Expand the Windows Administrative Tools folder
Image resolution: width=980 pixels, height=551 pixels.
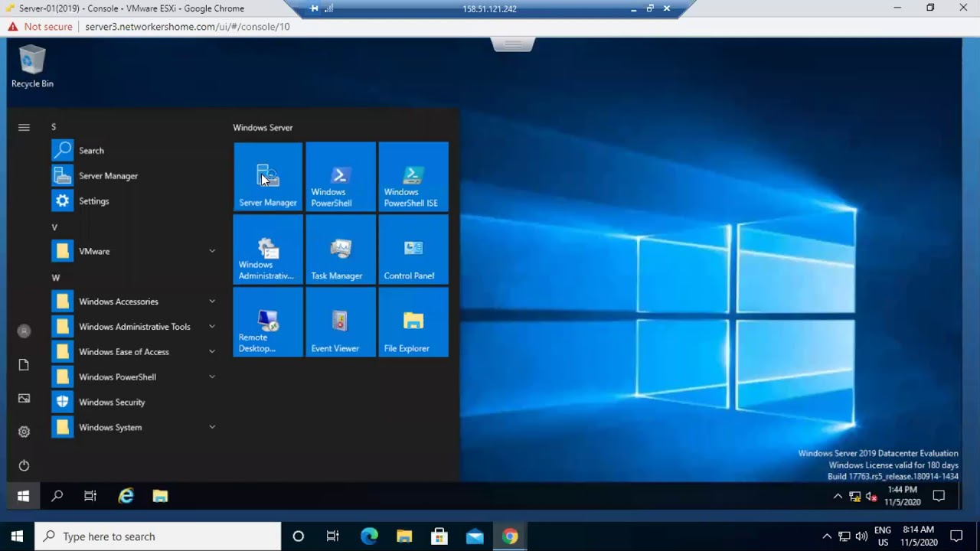click(x=136, y=327)
